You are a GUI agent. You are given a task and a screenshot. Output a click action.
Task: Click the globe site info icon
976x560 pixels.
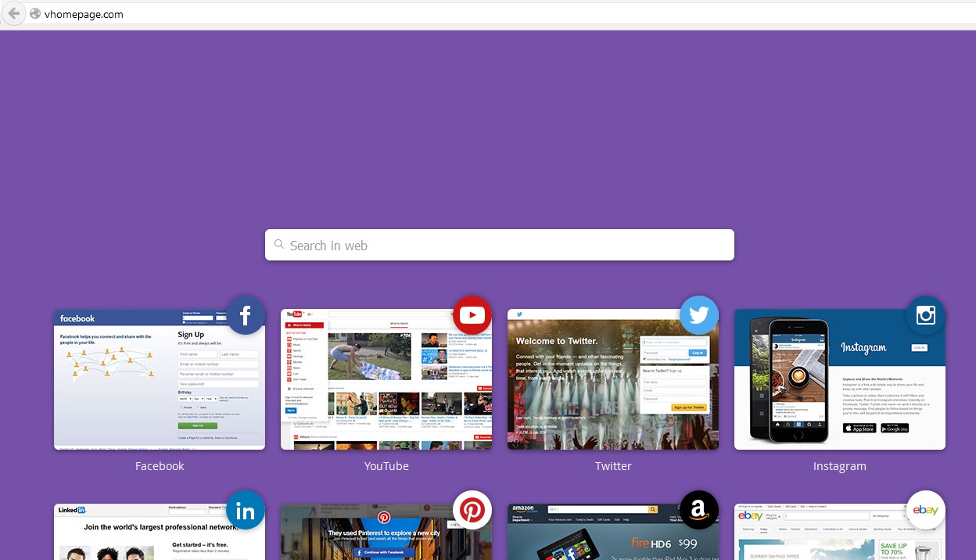tap(35, 14)
